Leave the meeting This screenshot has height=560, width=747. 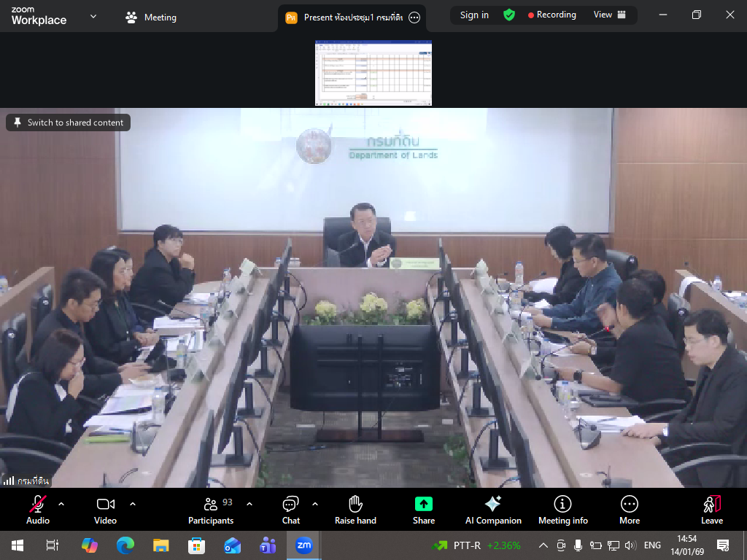click(712, 509)
